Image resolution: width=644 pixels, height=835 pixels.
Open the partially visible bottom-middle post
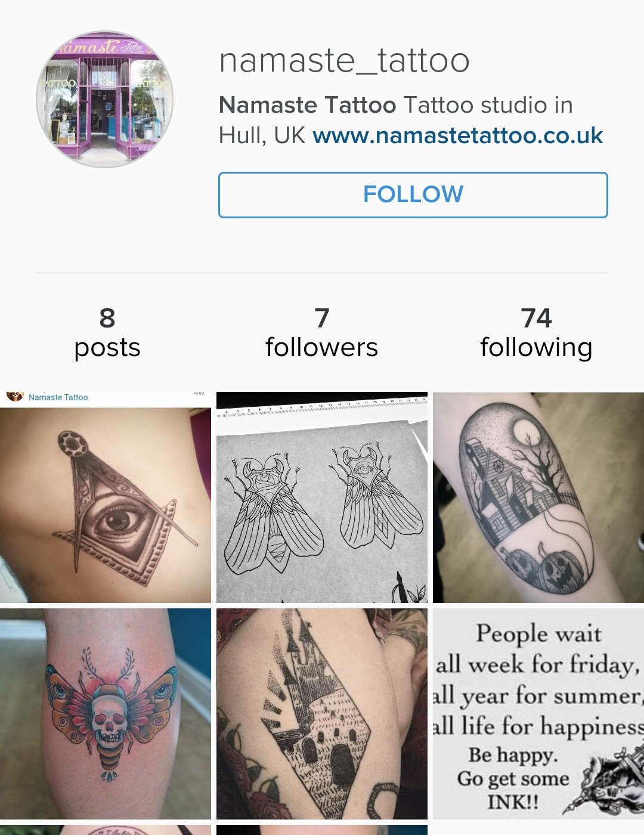tap(322, 830)
